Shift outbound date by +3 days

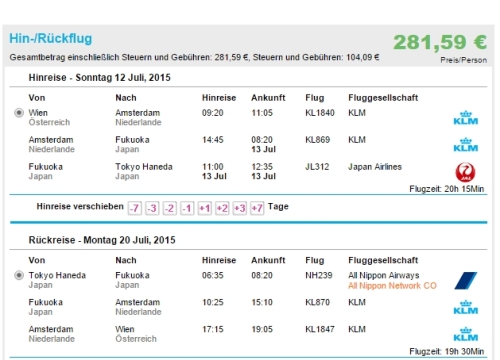[240, 208]
